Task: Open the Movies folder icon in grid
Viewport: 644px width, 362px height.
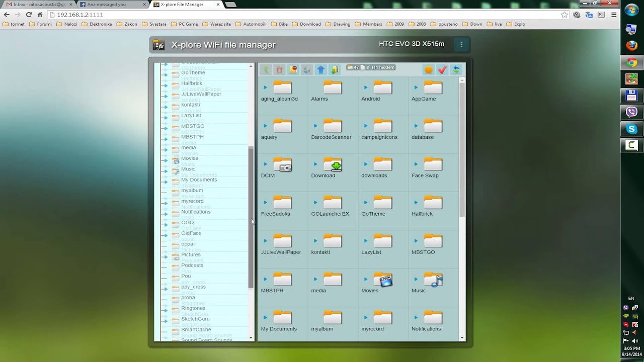Action: coord(383,279)
